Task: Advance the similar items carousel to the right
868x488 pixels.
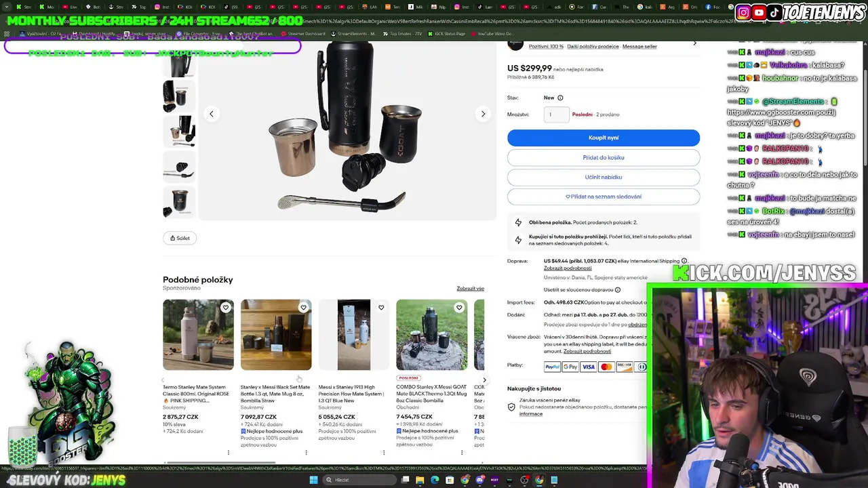Action: pyautogui.click(x=484, y=380)
